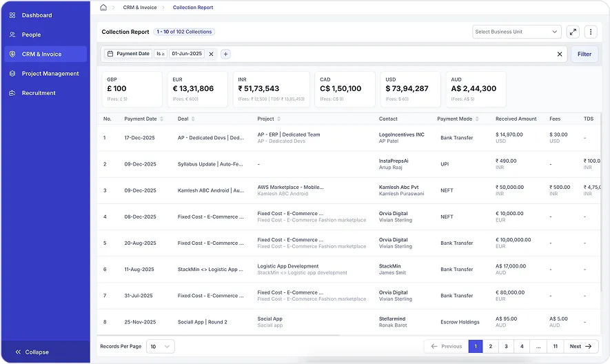
Task: Clear all filters with the X icon
Action: point(560,54)
